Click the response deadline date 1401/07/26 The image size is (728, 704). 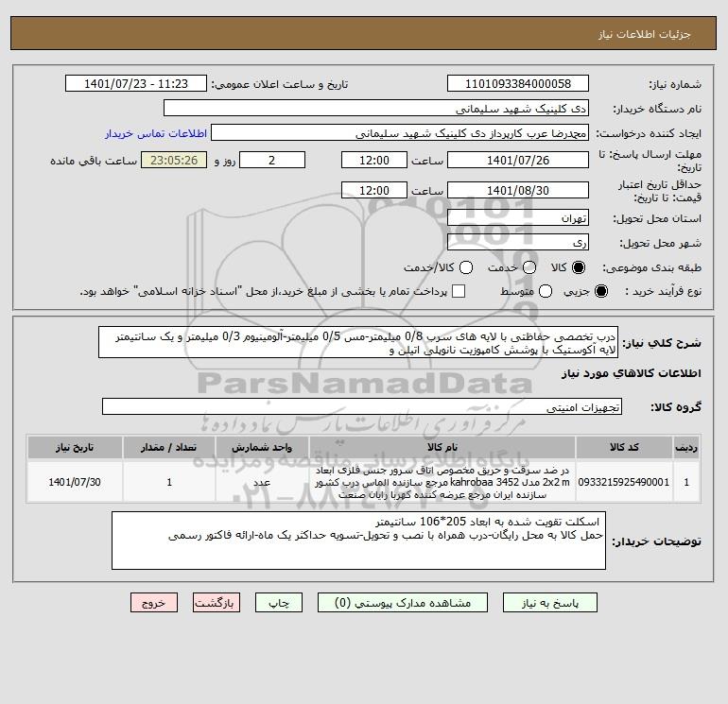coord(518,160)
